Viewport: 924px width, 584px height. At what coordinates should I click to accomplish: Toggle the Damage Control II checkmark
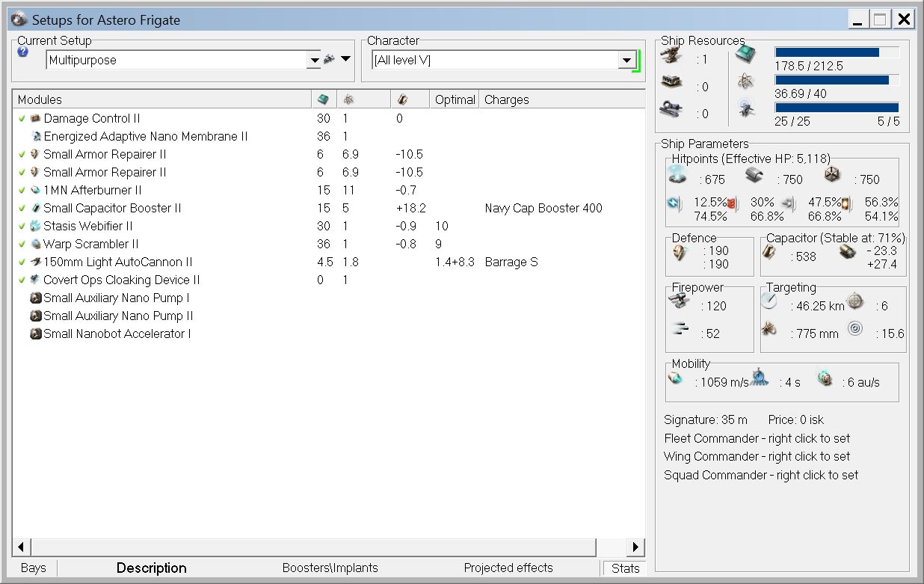pos(22,118)
